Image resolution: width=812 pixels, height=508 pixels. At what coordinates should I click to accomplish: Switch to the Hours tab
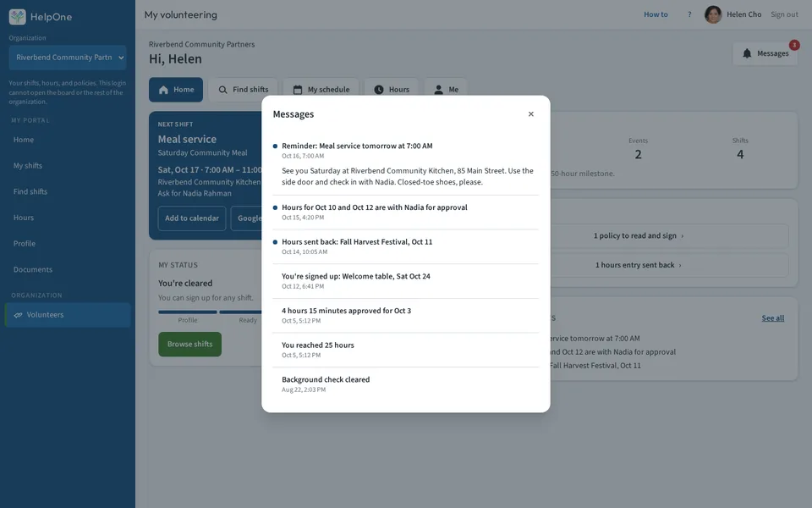(392, 90)
